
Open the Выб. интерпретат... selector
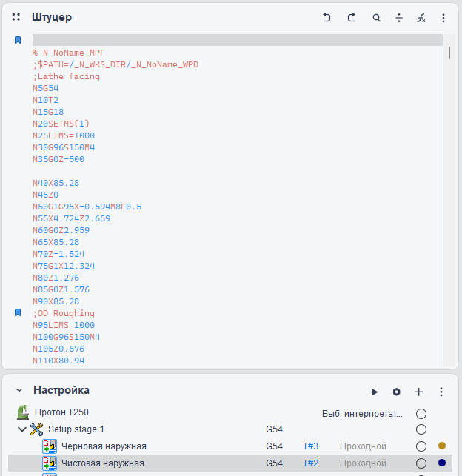pyautogui.click(x=362, y=413)
